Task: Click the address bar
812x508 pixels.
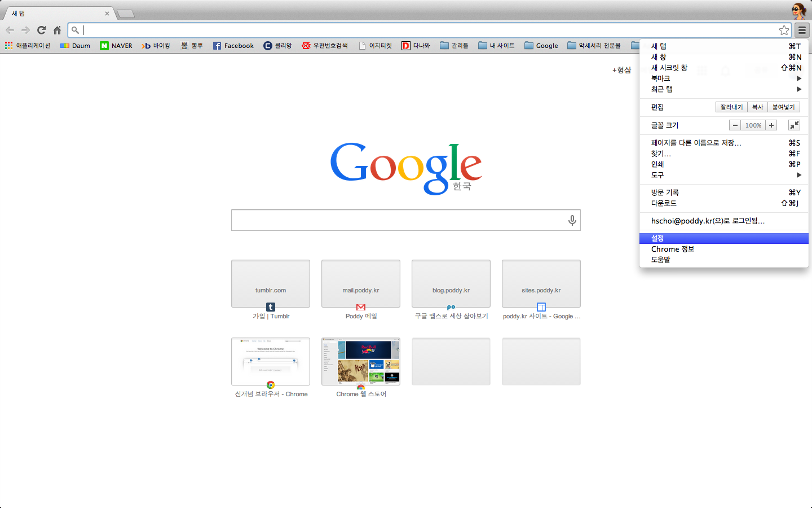Action: click(429, 30)
